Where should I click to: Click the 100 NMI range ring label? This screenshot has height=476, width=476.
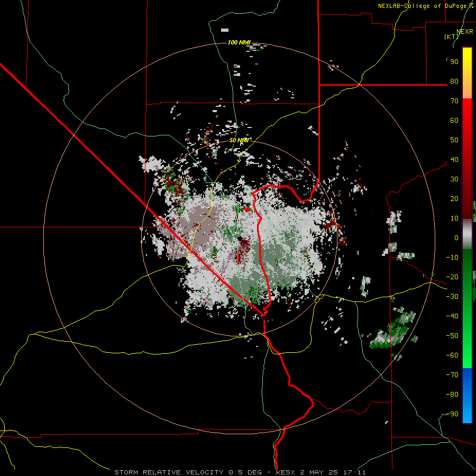click(239, 42)
